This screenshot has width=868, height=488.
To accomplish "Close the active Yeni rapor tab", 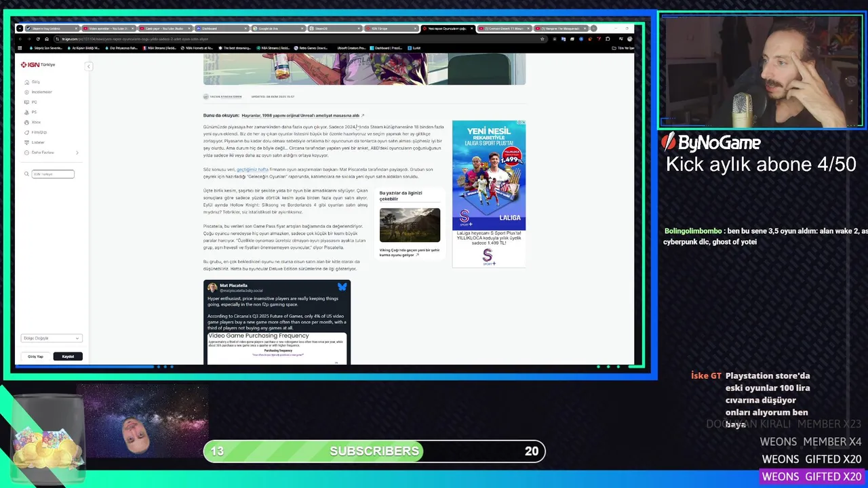I will (x=471, y=28).
